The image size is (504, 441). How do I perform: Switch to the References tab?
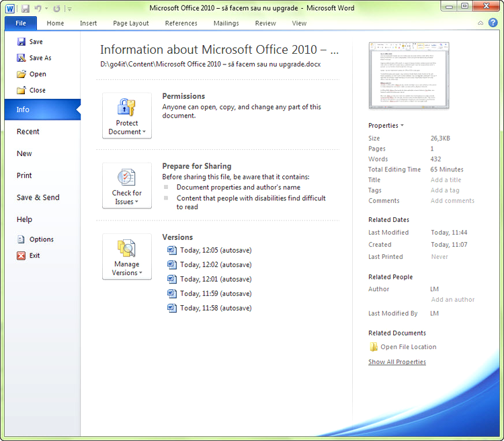(x=181, y=23)
